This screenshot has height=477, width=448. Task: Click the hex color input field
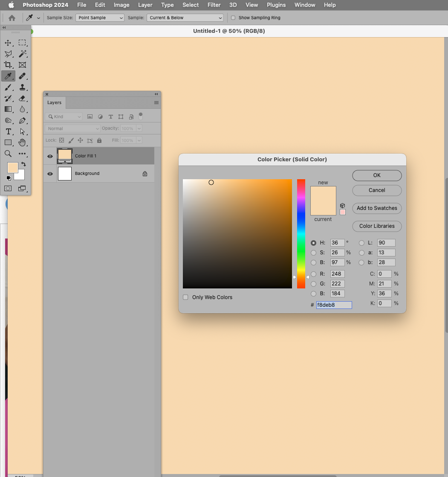point(334,305)
